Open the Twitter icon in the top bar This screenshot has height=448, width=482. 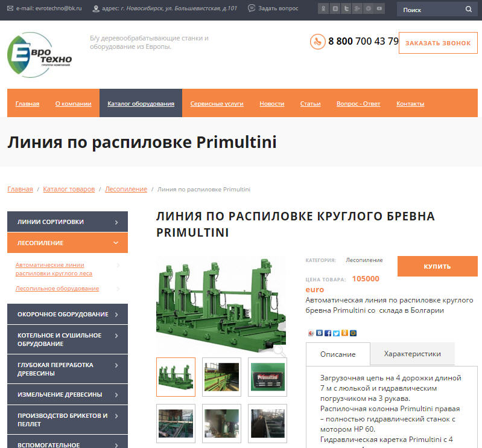(x=346, y=8)
